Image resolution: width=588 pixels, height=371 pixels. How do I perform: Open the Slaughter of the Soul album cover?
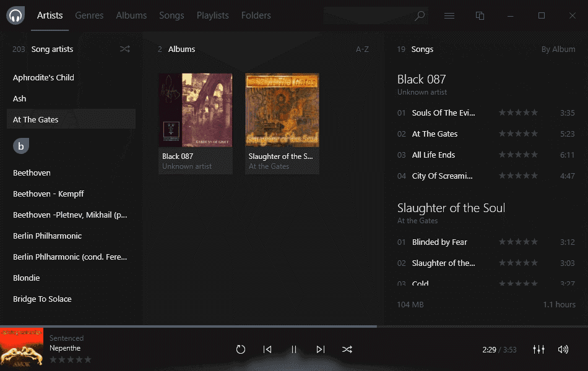282,110
